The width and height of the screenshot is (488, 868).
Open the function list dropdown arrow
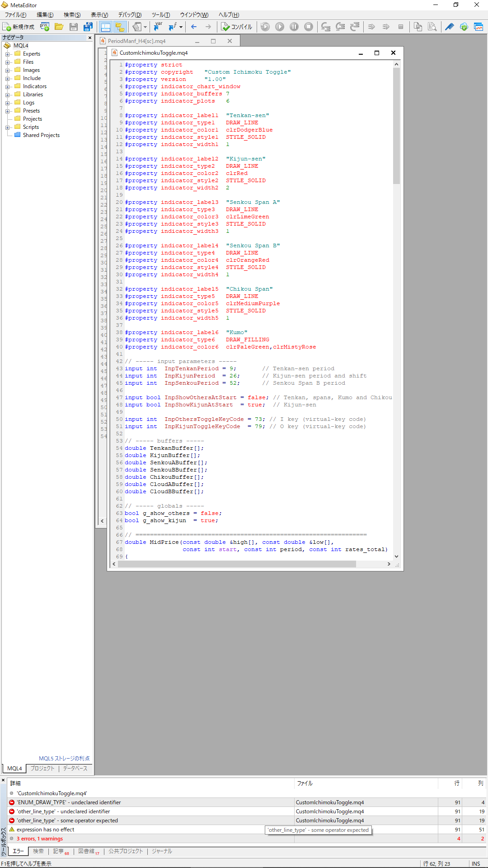pos(181,27)
